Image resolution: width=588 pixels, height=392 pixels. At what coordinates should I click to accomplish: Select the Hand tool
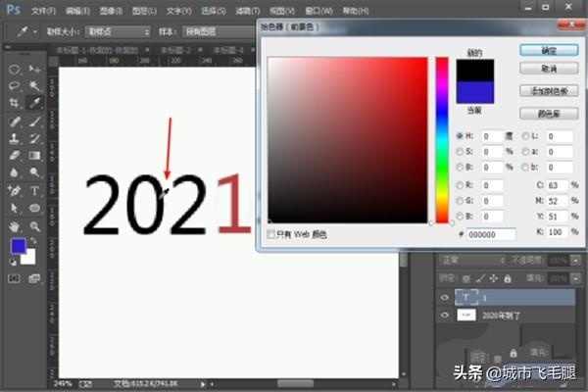click(x=16, y=225)
